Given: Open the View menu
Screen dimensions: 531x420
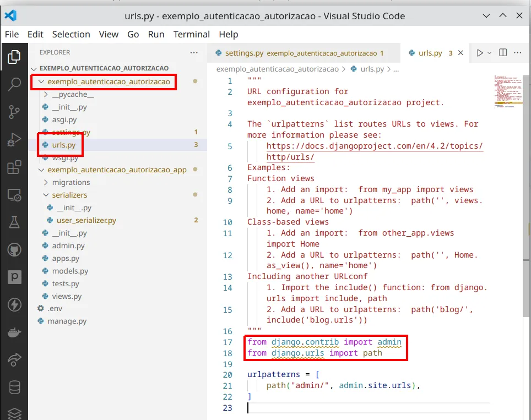Looking at the screenshot, I should pyautogui.click(x=109, y=34).
